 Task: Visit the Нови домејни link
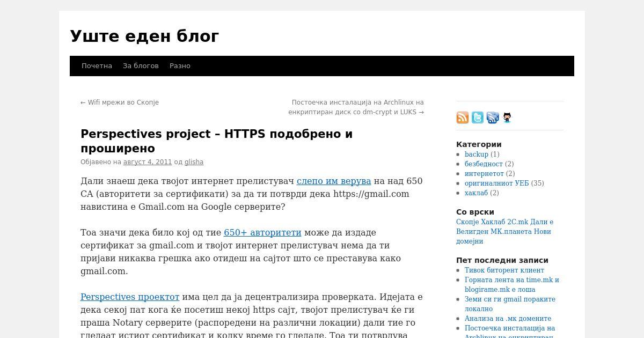click(x=503, y=237)
